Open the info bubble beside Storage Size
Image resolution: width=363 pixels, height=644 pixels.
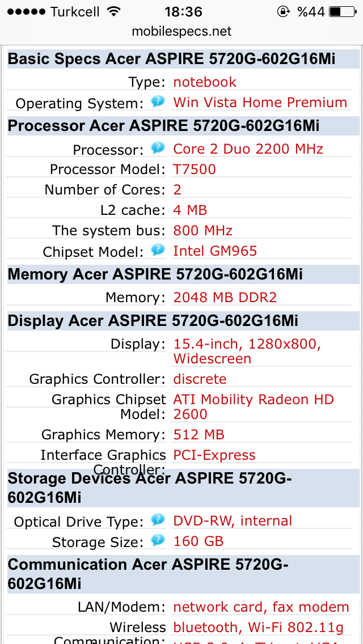pos(158,540)
